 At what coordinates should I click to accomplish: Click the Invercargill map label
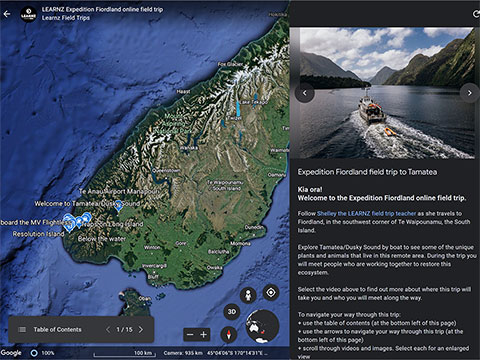(x=154, y=266)
